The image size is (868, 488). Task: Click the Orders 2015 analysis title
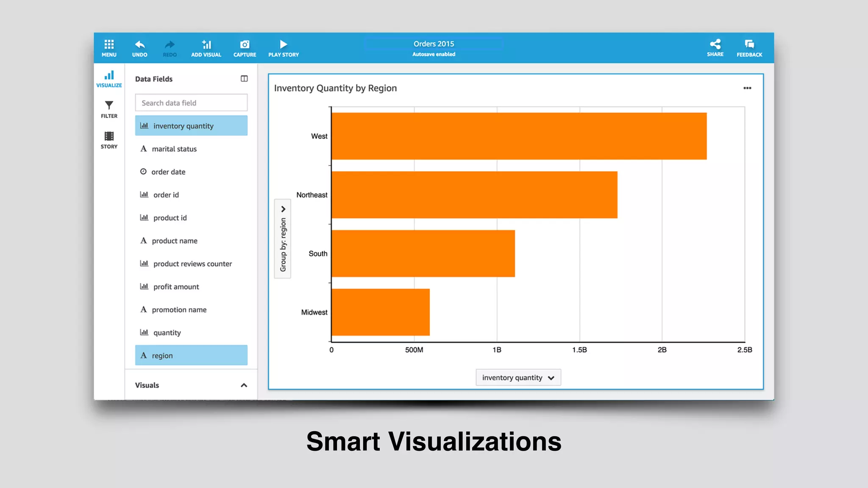[434, 44]
